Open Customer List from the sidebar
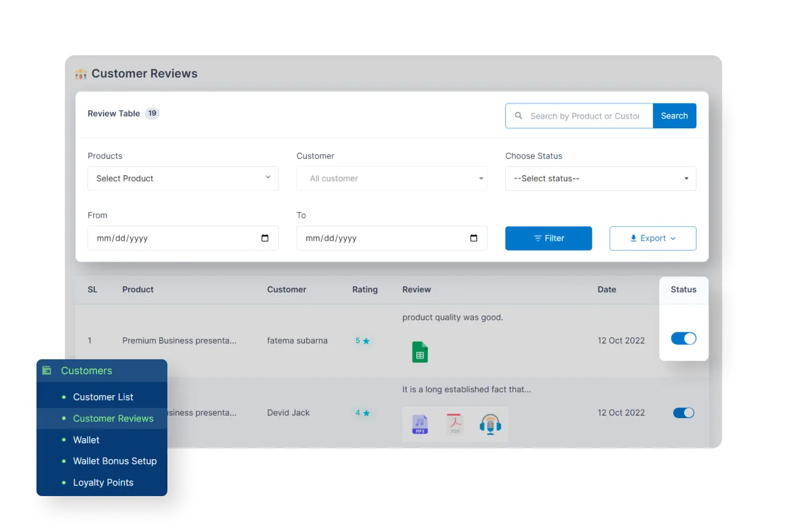The image size is (787, 532). click(102, 397)
